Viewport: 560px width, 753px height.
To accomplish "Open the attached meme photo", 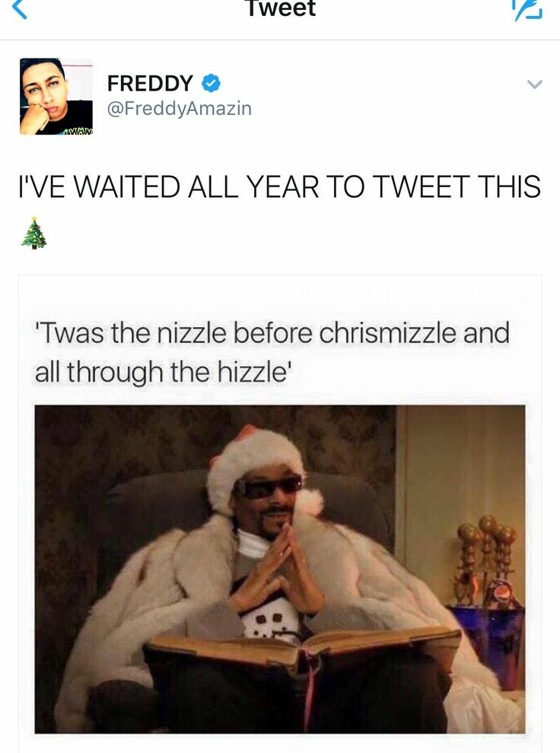I will (x=280, y=569).
